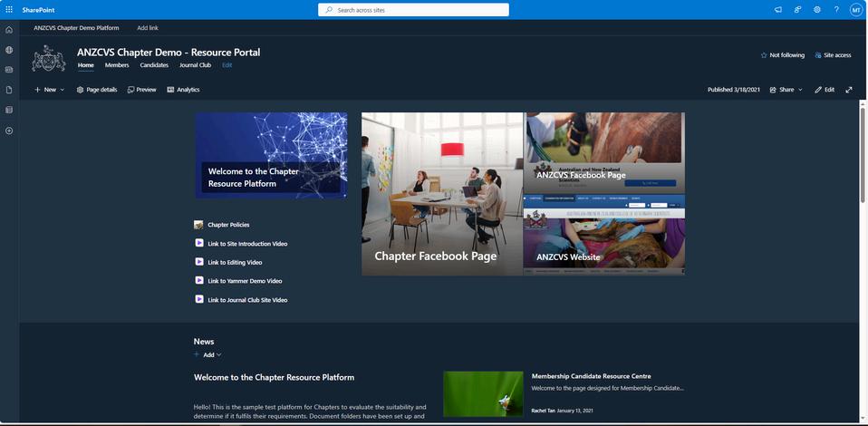
Task: Open the Settings gear icon
Action: tap(817, 9)
